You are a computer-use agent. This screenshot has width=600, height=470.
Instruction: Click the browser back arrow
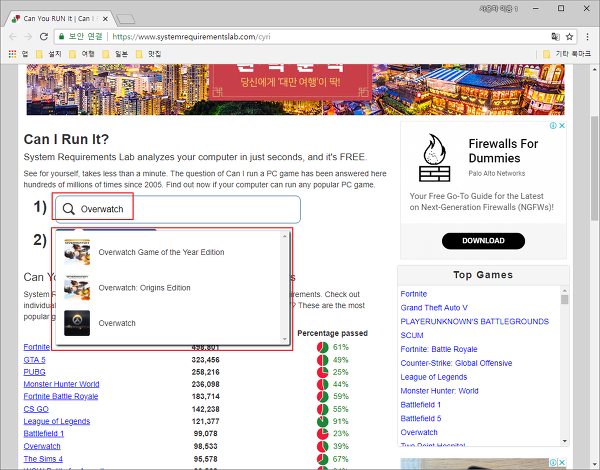(13, 37)
